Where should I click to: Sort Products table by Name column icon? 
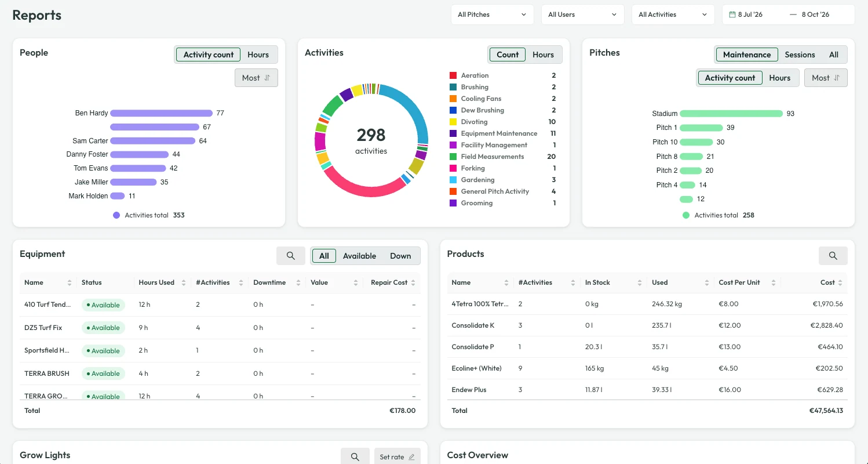pyautogui.click(x=506, y=282)
